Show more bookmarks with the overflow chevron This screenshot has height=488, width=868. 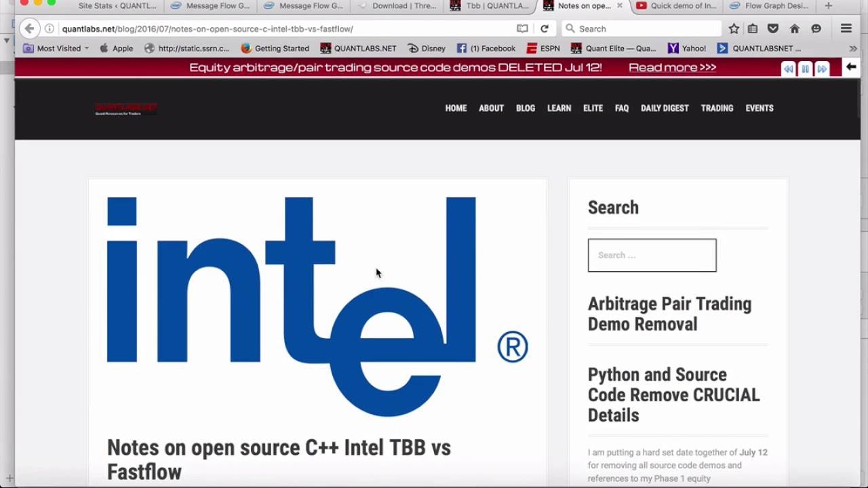click(x=853, y=48)
